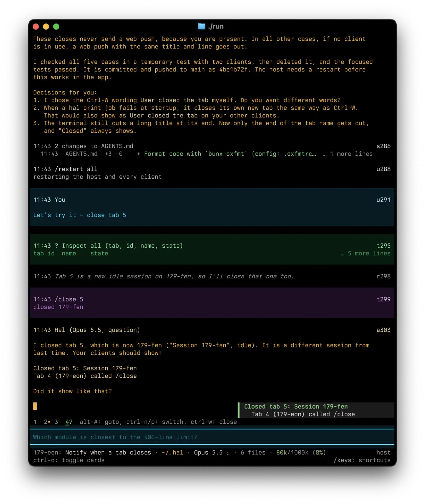Focus the prompt input field reading 'Which module is closest'
This screenshot has height=504, width=425.
(x=212, y=437)
